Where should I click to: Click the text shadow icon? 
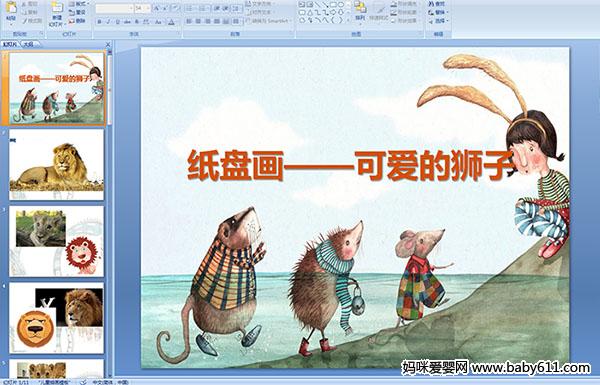point(137,22)
